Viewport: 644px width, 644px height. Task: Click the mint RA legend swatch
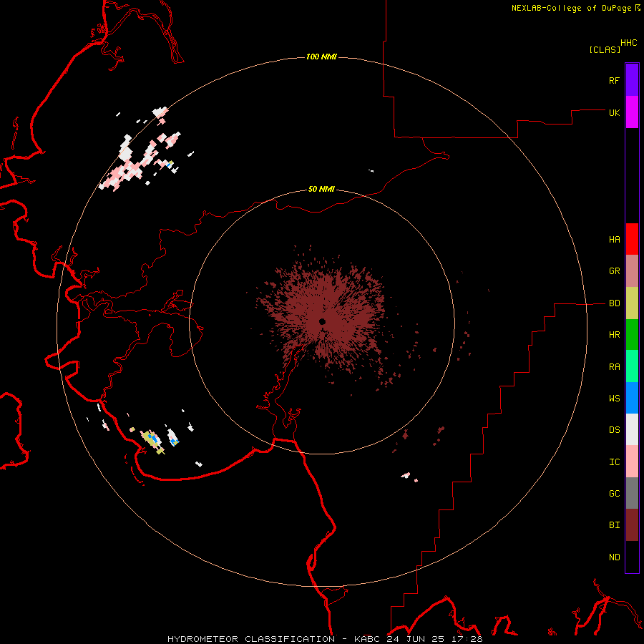click(632, 366)
